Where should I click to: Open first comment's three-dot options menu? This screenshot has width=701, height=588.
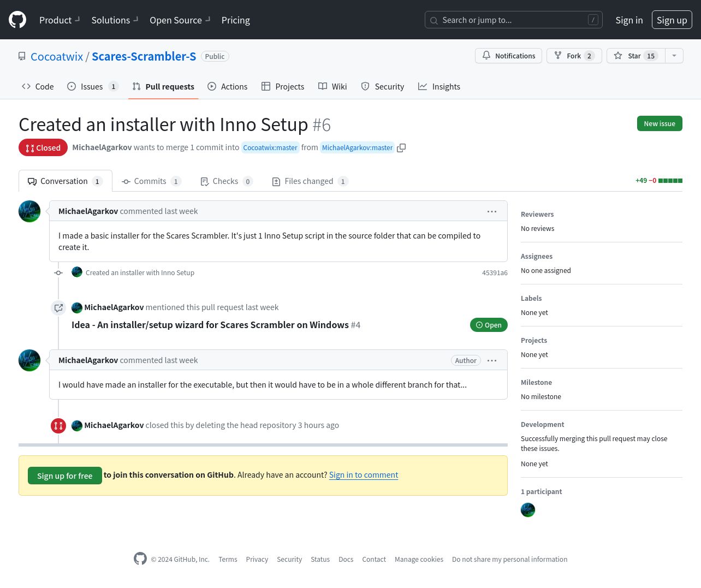(x=492, y=211)
